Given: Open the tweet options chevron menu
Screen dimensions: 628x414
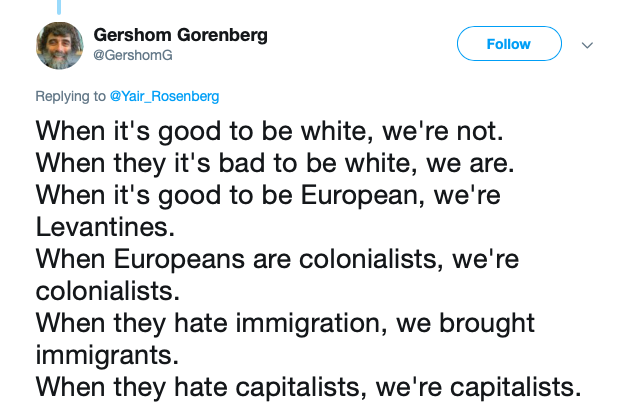Looking at the screenshot, I should click(x=588, y=45).
